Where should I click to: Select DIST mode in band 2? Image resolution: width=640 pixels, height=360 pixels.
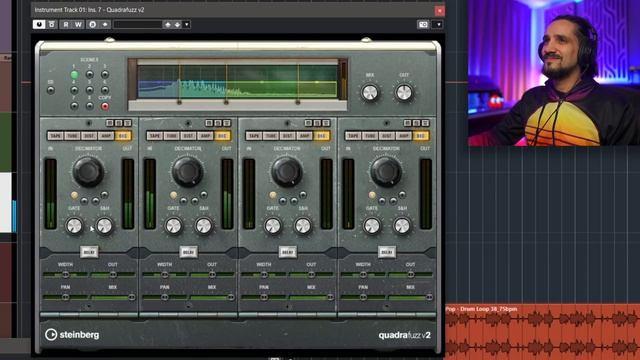click(188, 136)
